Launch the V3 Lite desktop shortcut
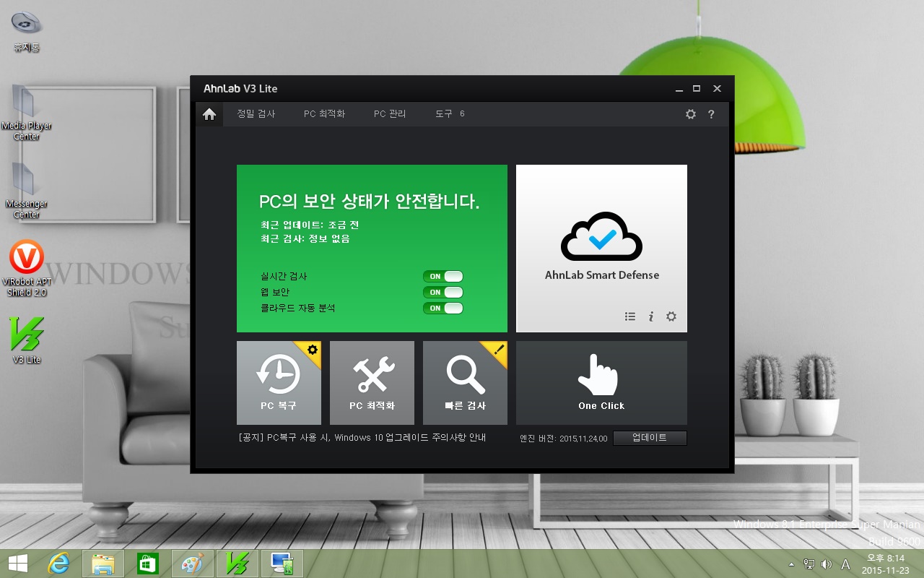This screenshot has height=578, width=924. [27, 340]
